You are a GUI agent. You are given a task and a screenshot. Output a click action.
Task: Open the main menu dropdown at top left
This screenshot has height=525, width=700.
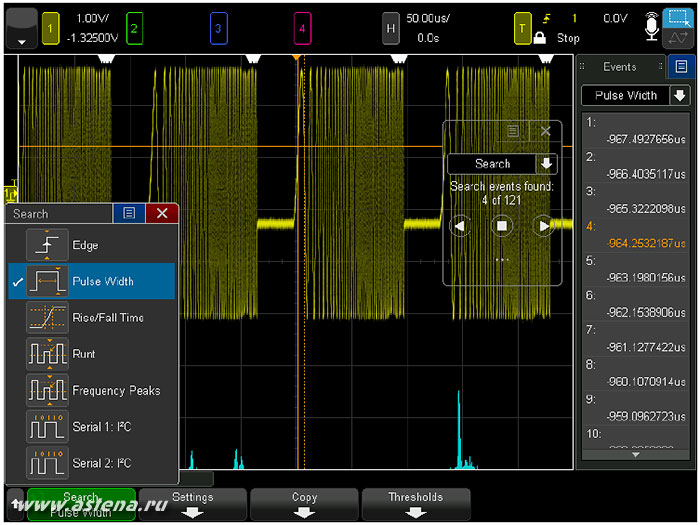(x=21, y=28)
